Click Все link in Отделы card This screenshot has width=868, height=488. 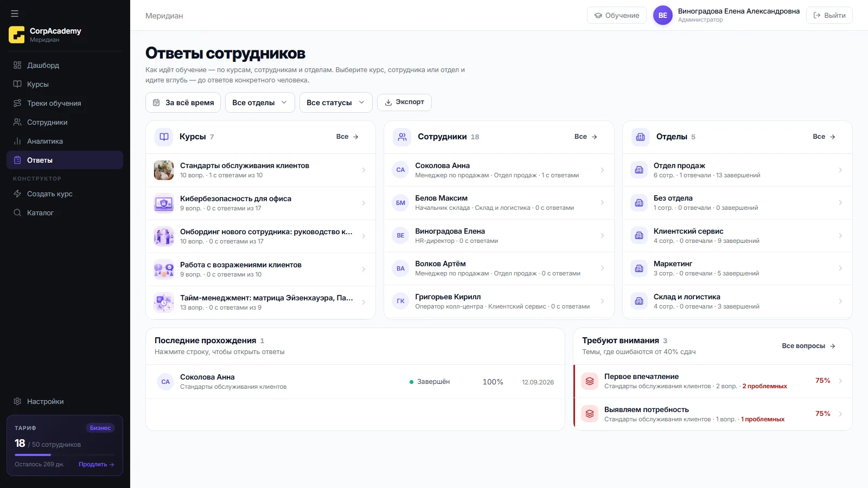824,137
